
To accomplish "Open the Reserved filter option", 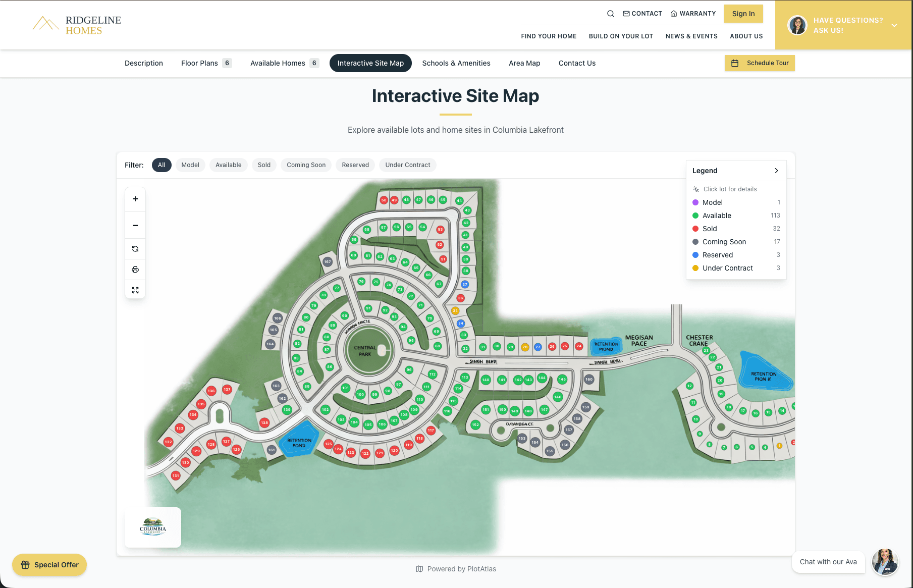I will point(355,165).
